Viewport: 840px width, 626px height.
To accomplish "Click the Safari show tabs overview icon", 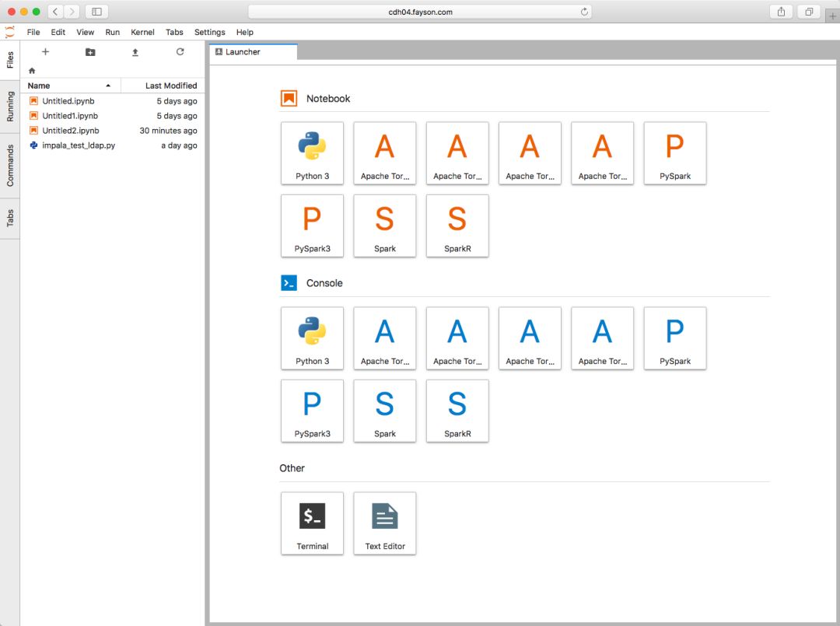I will pos(809,11).
